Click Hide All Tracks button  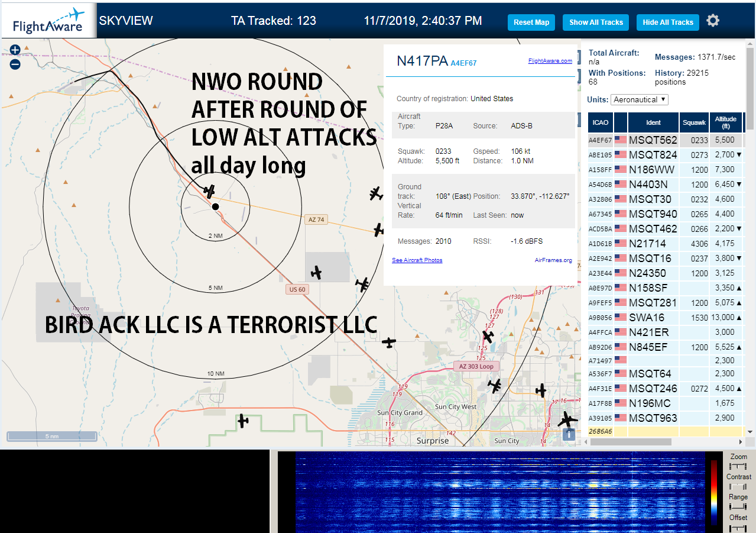coord(668,22)
